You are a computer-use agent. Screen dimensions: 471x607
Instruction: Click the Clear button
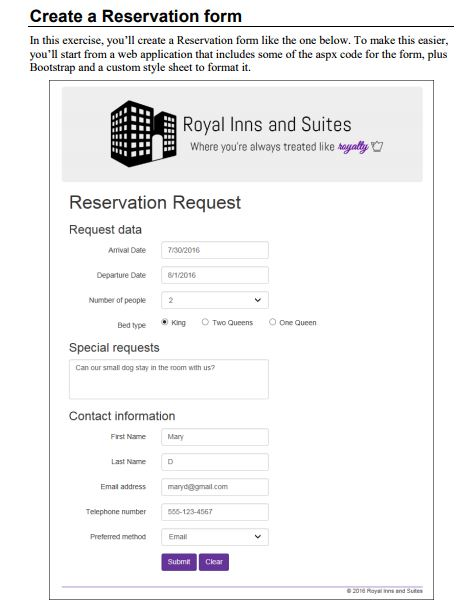point(214,562)
